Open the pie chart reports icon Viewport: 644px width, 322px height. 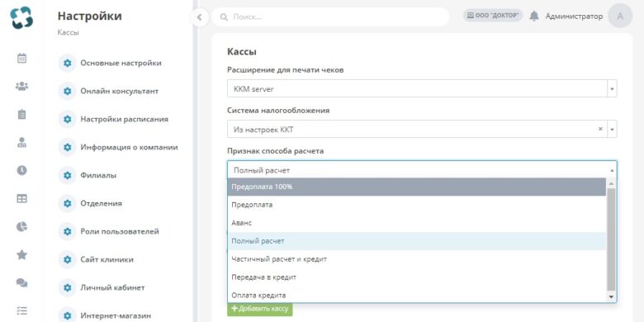(21, 227)
